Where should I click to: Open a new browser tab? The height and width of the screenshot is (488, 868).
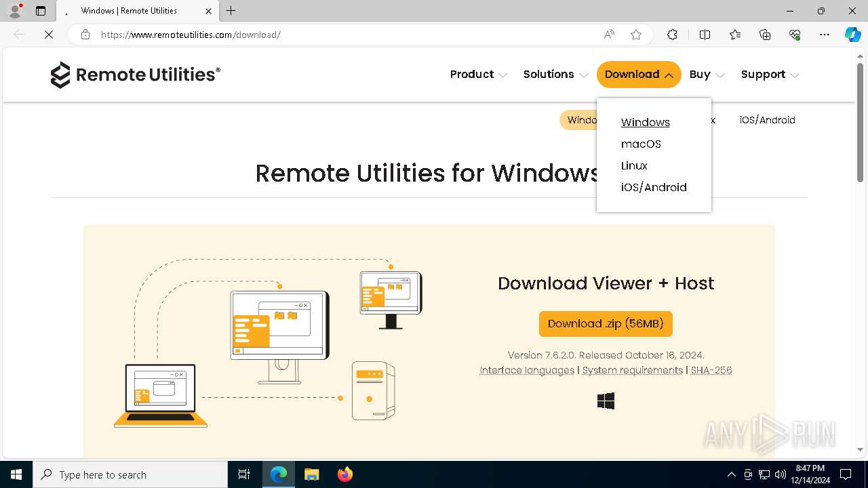click(x=231, y=11)
